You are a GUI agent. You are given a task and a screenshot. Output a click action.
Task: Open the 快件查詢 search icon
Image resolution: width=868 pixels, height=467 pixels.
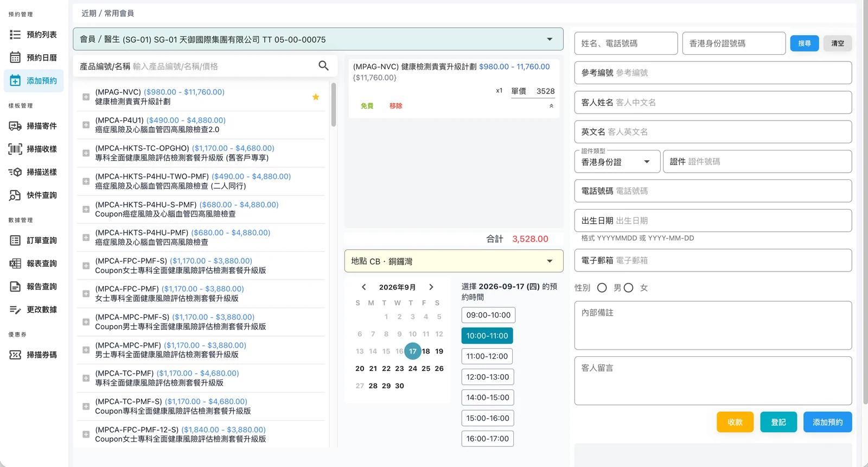pyautogui.click(x=15, y=195)
